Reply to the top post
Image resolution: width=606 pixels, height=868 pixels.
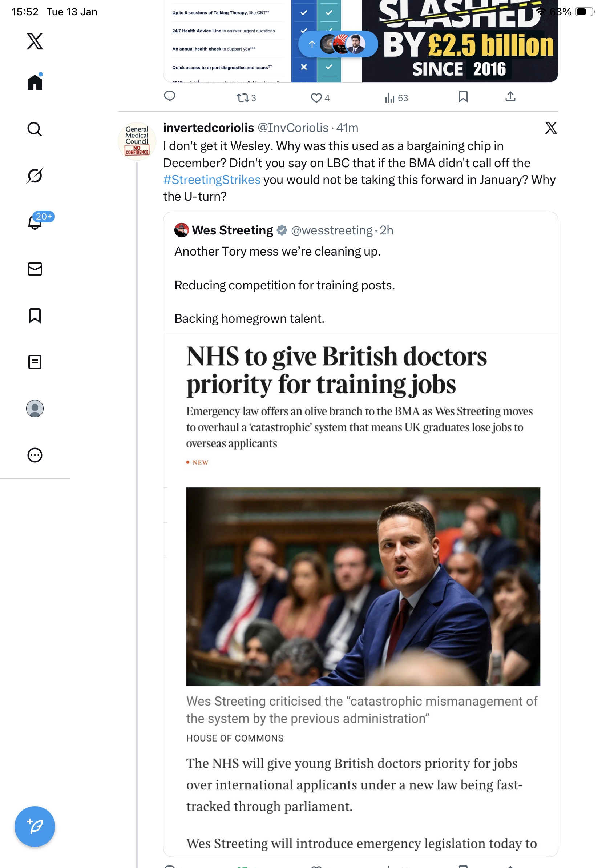click(170, 96)
